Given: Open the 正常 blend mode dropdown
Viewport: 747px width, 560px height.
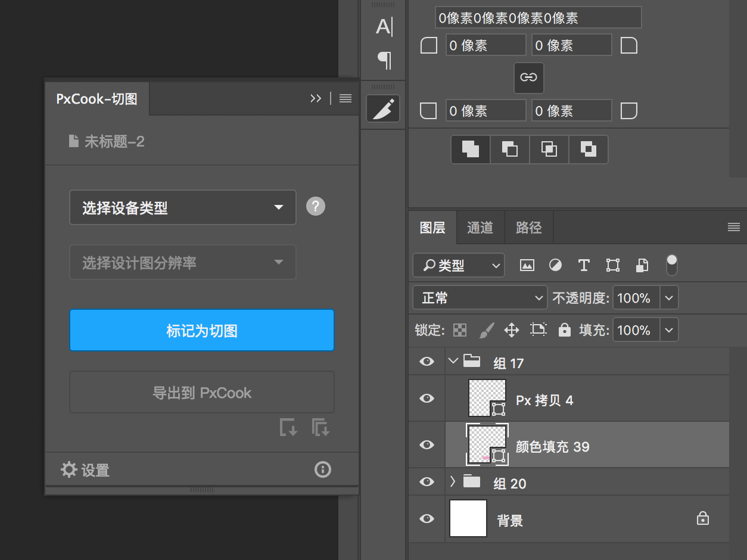Looking at the screenshot, I should (x=480, y=298).
